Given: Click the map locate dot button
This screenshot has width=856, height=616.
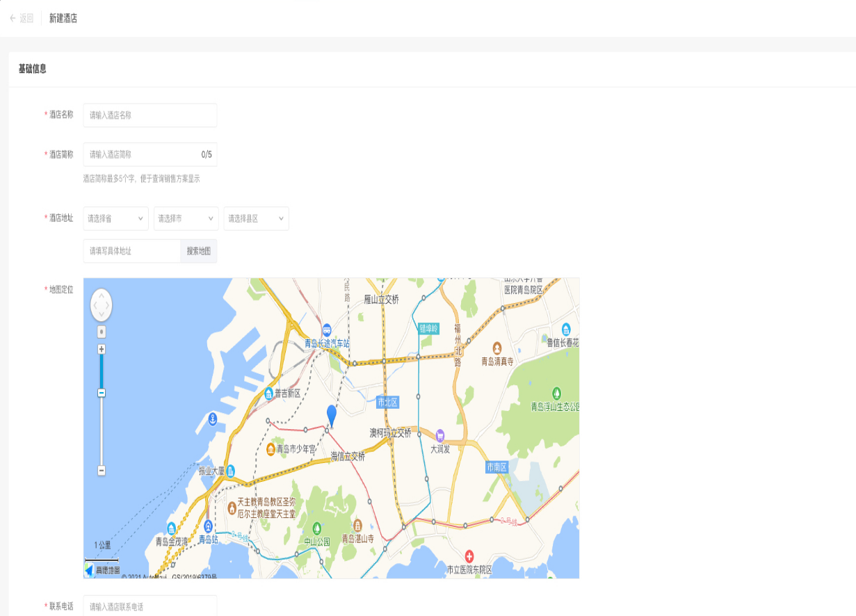Looking at the screenshot, I should [x=102, y=332].
